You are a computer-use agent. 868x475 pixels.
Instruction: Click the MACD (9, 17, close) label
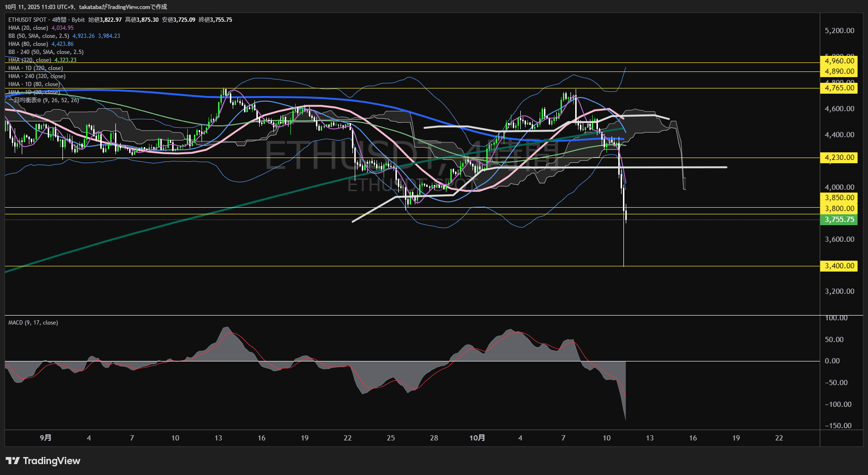33,323
